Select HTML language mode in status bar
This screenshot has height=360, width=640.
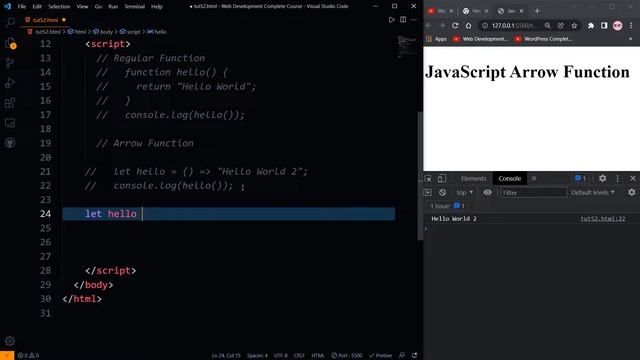(x=318, y=356)
